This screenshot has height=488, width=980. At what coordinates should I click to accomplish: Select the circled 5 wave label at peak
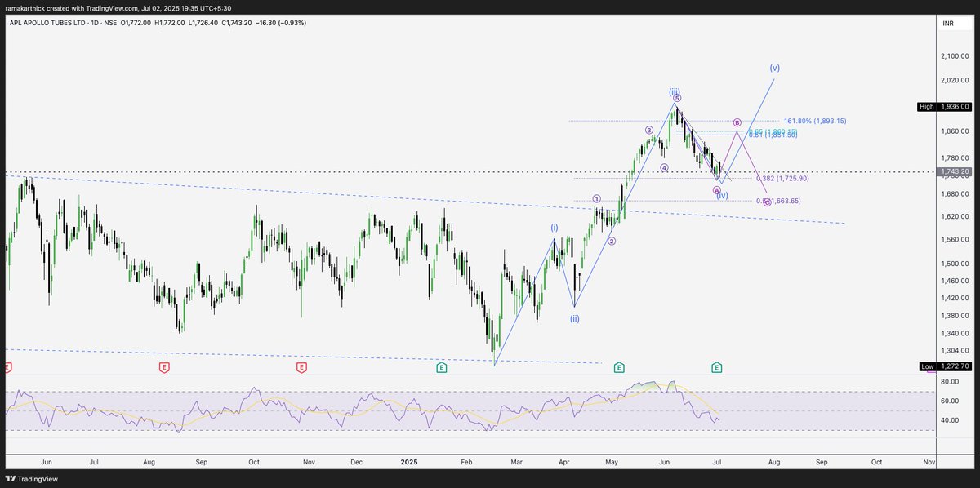tap(677, 98)
